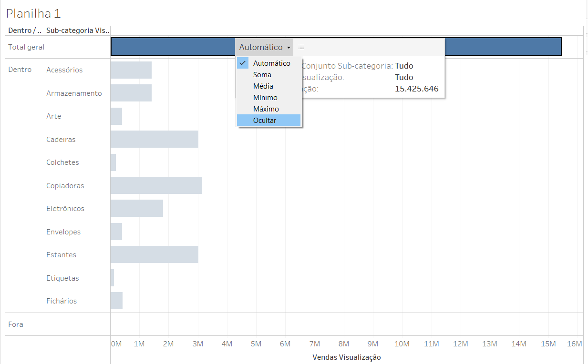The height and width of the screenshot is (364, 588).
Task: Click the Arte row label
Action: point(54,116)
